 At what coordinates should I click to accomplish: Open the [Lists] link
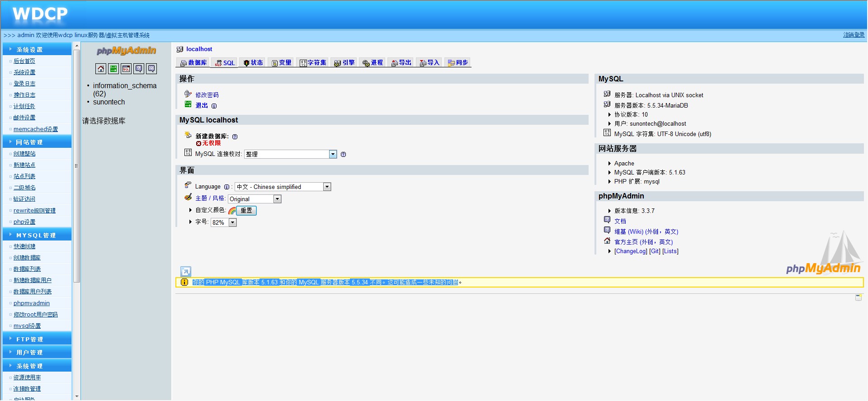(x=670, y=251)
